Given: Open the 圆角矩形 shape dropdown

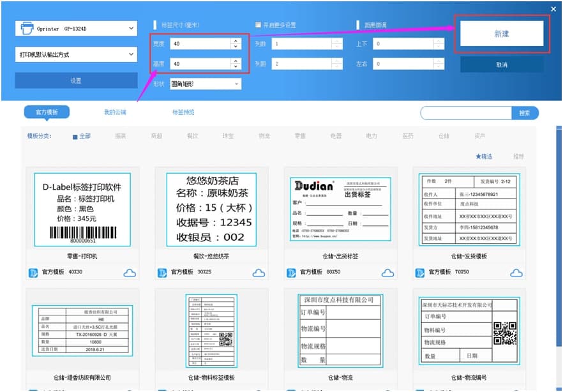Looking at the screenshot, I should (206, 84).
